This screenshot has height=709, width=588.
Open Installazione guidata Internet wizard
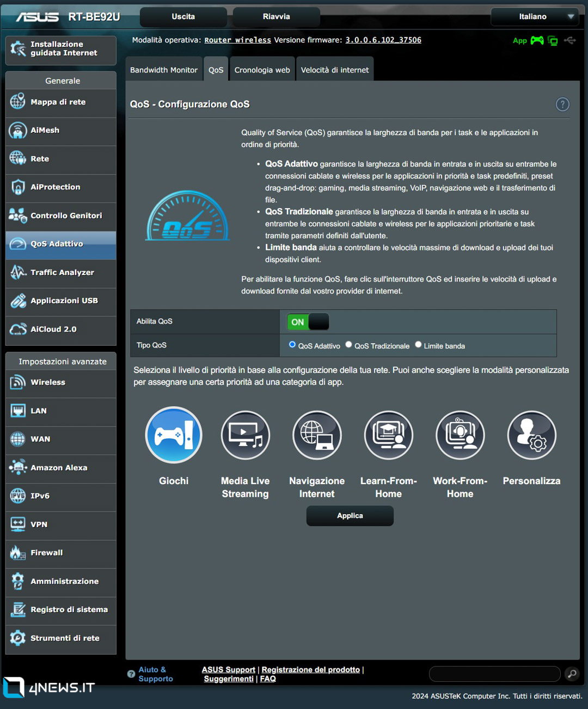60,50
